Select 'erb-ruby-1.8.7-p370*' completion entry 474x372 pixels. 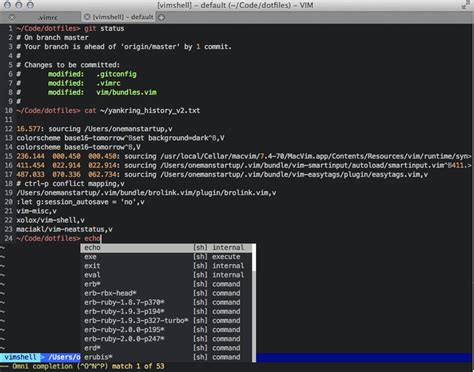(167, 302)
